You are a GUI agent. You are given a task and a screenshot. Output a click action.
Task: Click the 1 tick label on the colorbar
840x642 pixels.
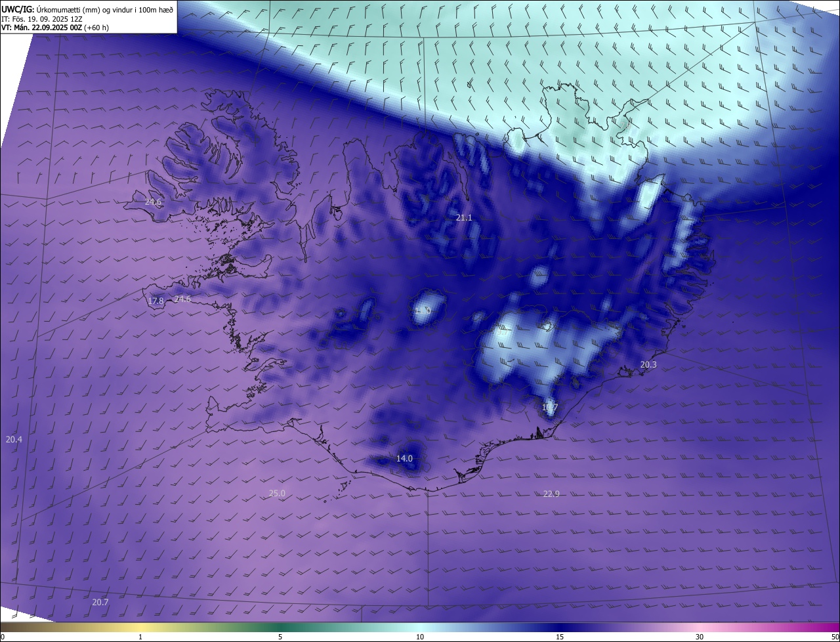click(x=140, y=637)
